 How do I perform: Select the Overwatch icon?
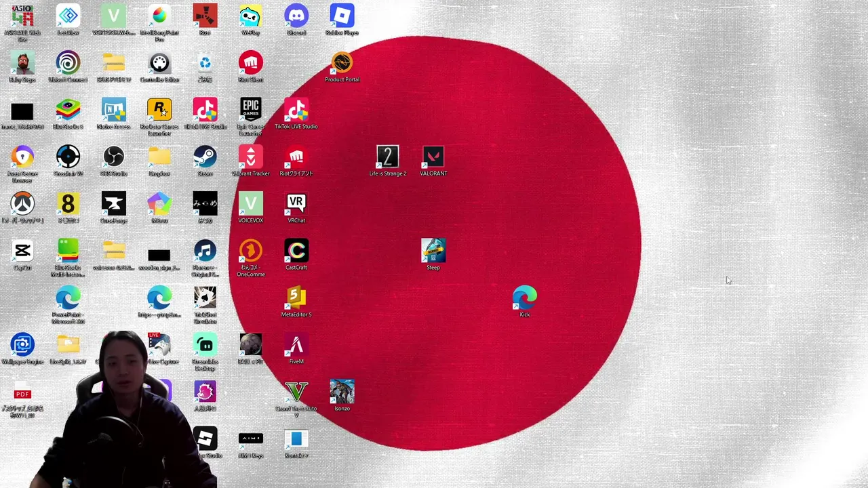[x=22, y=204]
